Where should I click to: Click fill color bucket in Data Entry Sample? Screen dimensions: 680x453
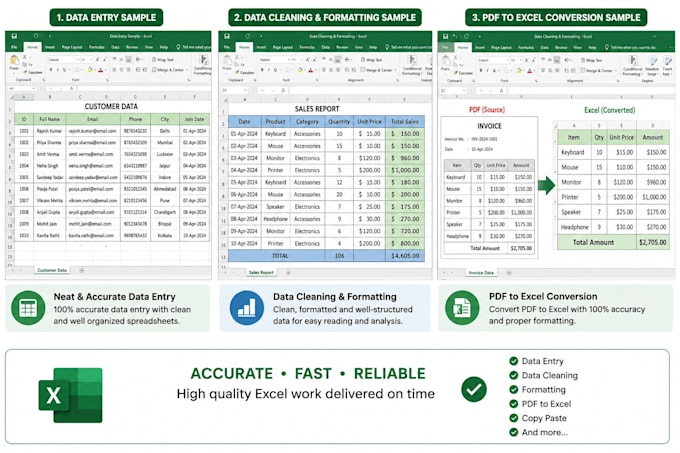click(x=90, y=70)
